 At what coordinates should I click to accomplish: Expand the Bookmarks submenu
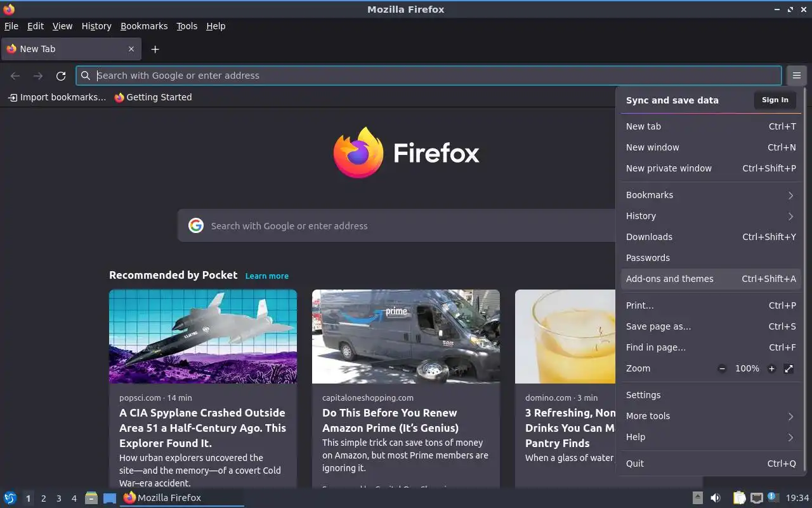pyautogui.click(x=710, y=195)
